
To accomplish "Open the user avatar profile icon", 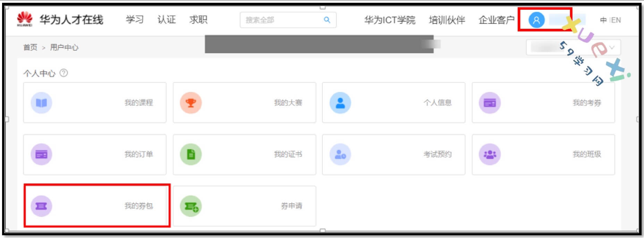I will pyautogui.click(x=536, y=20).
